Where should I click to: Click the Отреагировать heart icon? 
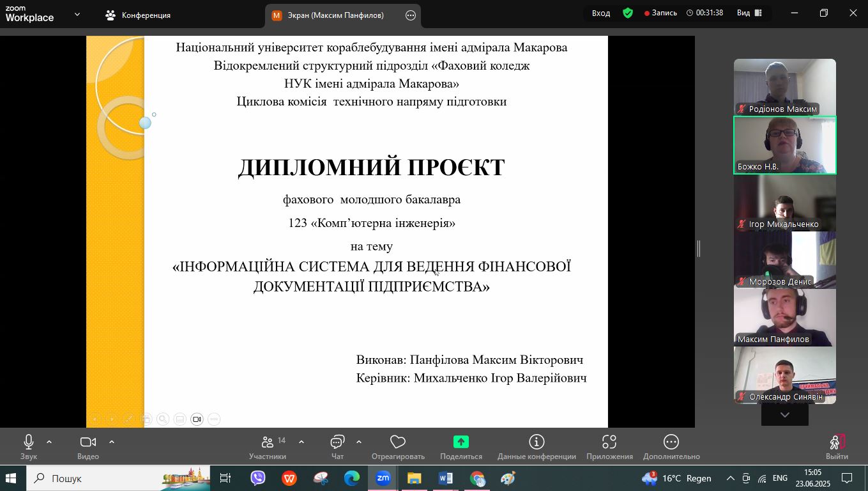point(398,442)
